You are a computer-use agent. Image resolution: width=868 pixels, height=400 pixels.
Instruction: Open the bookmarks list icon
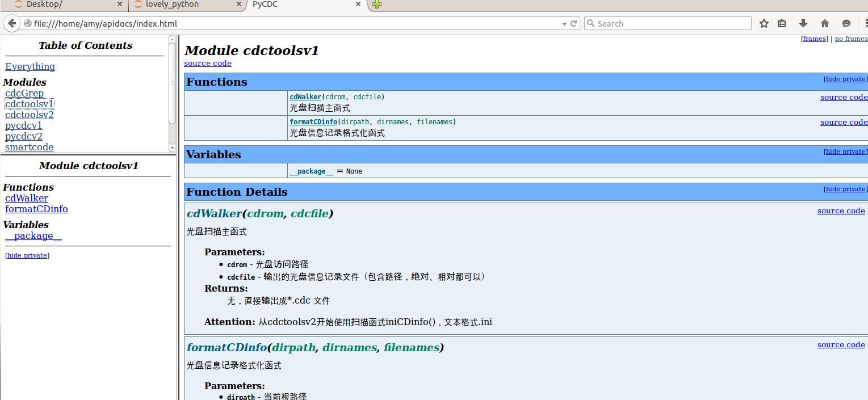(782, 23)
